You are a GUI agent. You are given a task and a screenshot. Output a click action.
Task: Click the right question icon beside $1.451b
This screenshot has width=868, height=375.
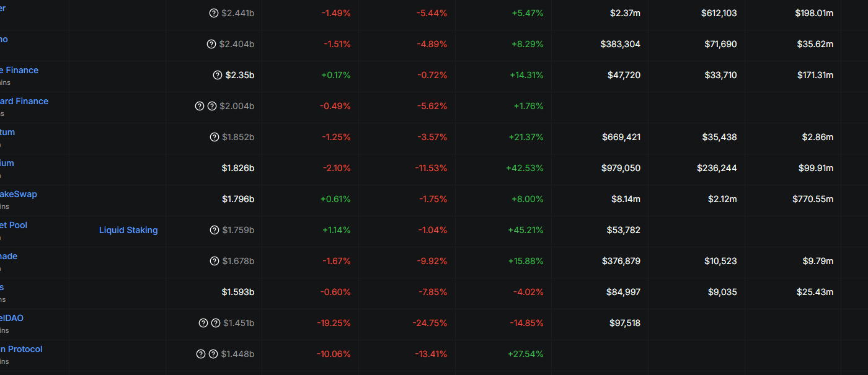pos(216,323)
